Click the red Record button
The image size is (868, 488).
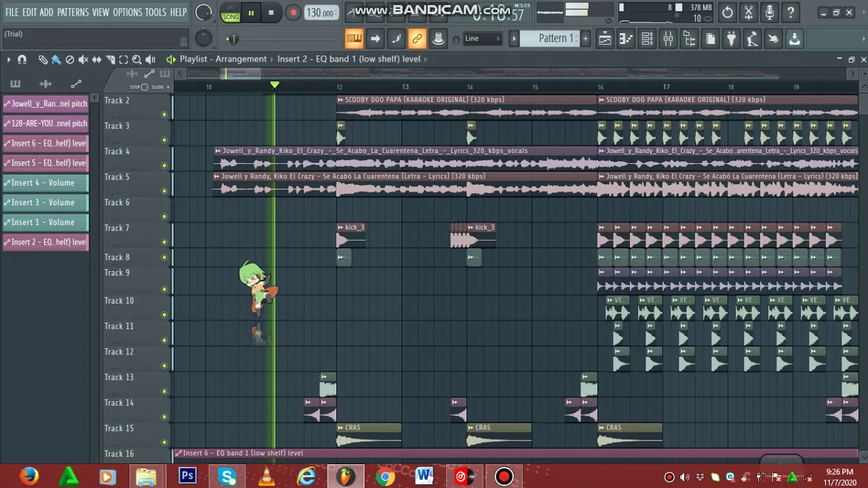pyautogui.click(x=293, y=13)
